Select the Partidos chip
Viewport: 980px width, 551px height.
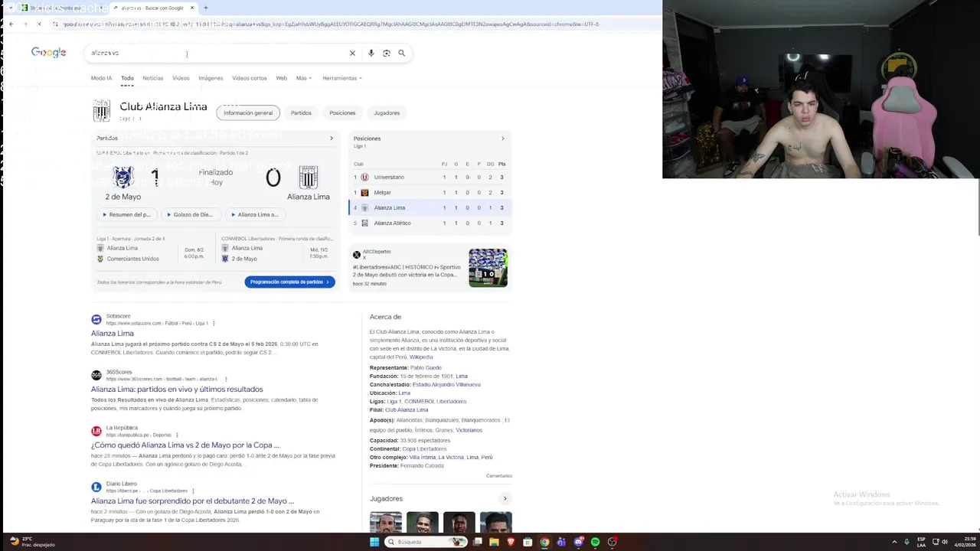point(301,113)
